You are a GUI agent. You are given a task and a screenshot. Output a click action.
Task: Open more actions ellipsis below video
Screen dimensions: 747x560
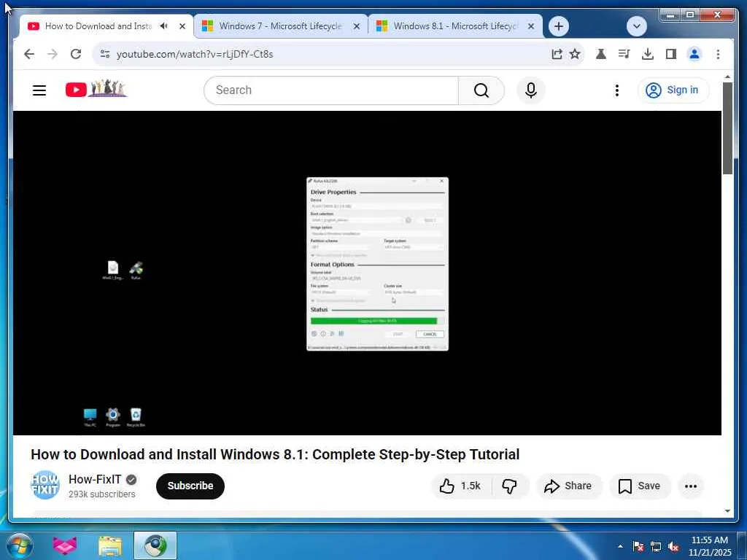(691, 486)
